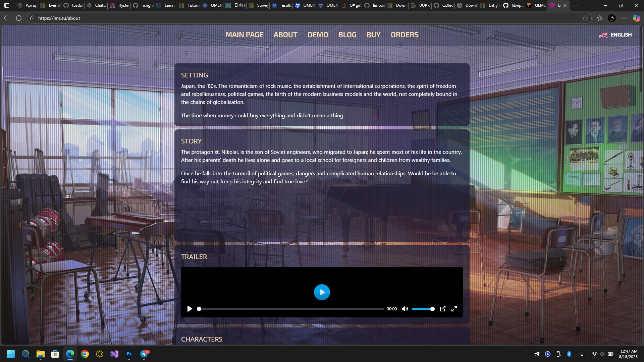Open a new browser tab with the plus button

coord(576,5)
